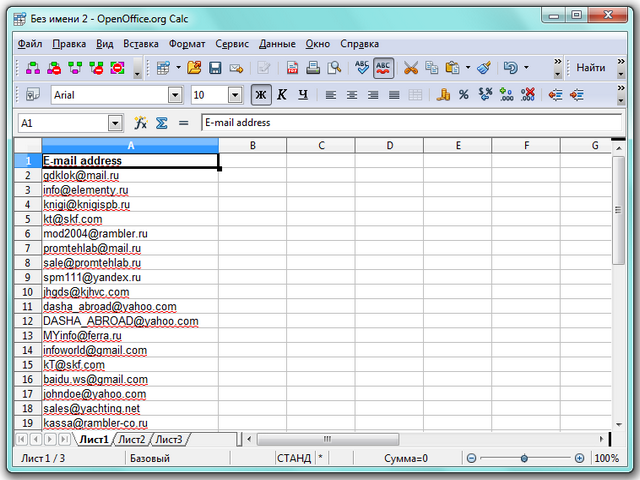The height and width of the screenshot is (480, 640).
Task: Align text right
Action: point(373,95)
